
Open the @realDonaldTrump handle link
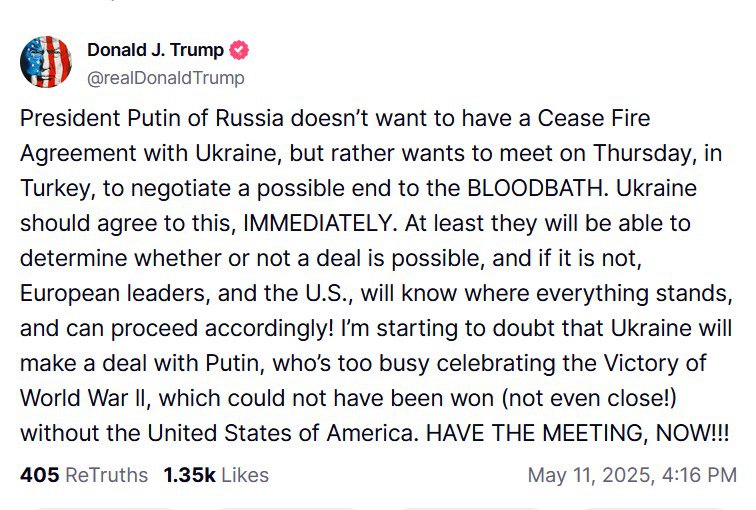166,77
